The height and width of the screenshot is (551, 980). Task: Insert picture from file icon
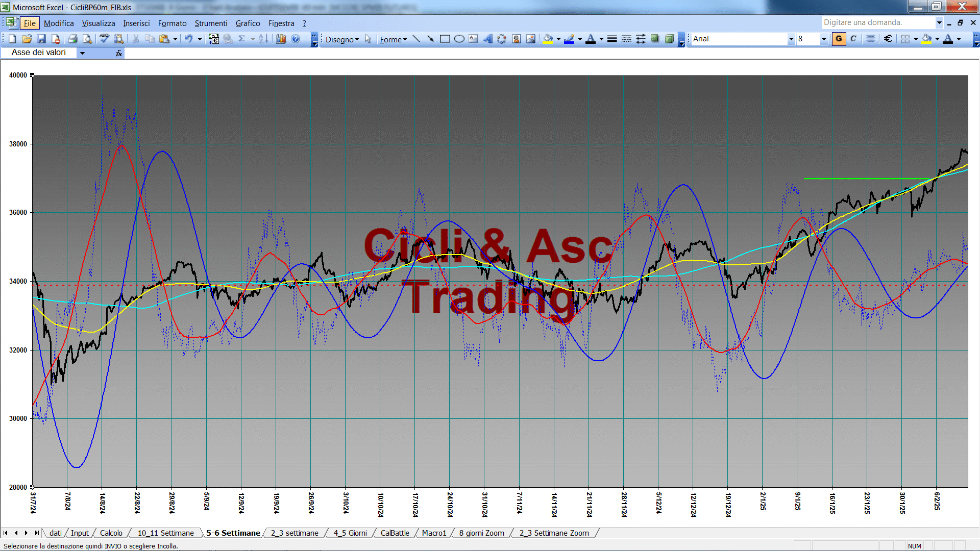click(x=531, y=39)
